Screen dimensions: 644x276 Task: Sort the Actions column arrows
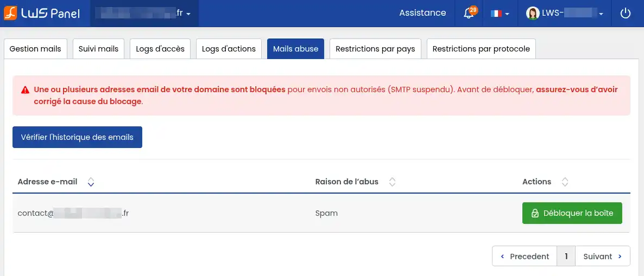(565, 182)
